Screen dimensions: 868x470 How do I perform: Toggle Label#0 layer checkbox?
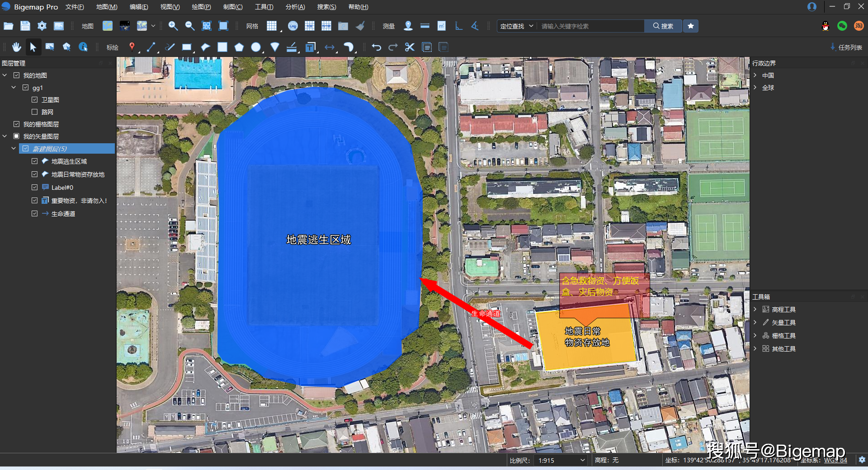point(34,188)
